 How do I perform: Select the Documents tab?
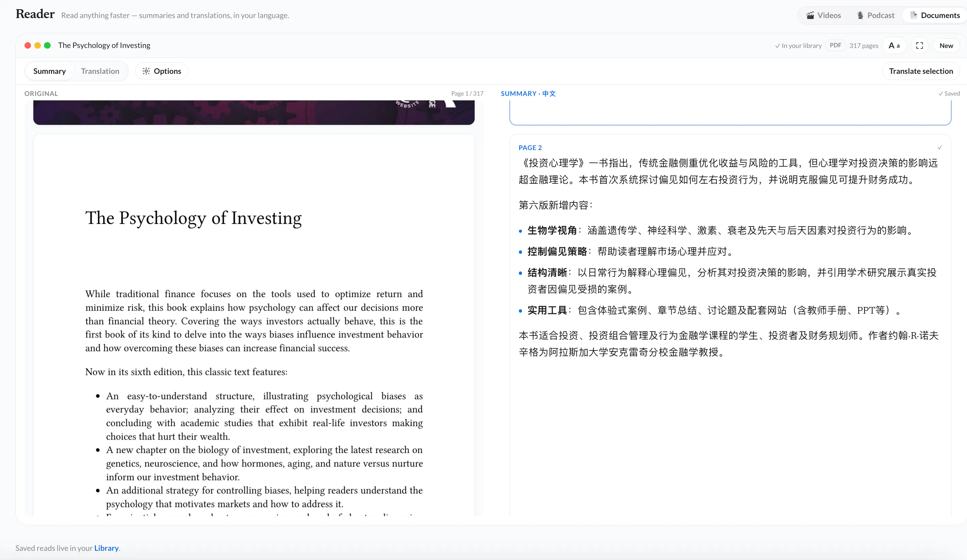point(935,15)
